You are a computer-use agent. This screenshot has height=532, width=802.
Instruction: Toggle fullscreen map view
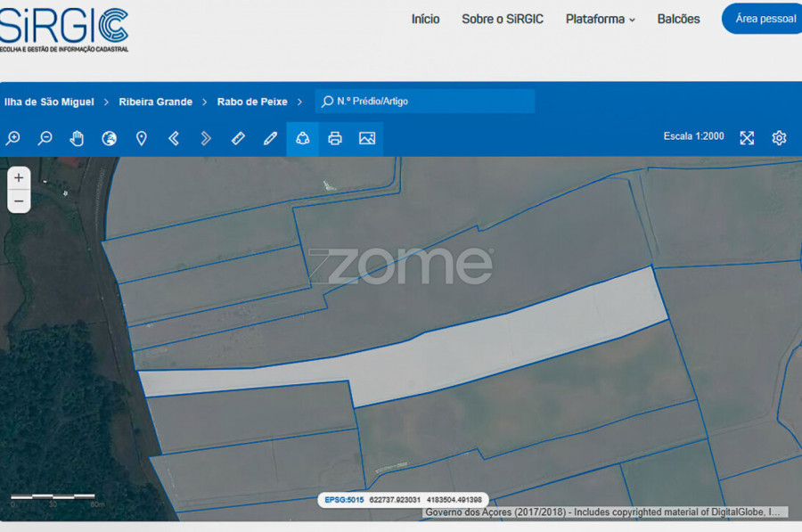click(x=747, y=137)
